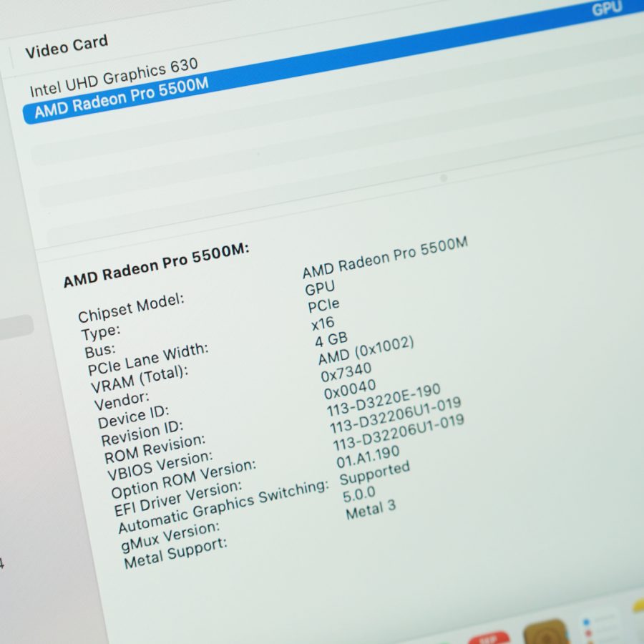
Task: Click the Revision ID label
Action: [x=142, y=434]
